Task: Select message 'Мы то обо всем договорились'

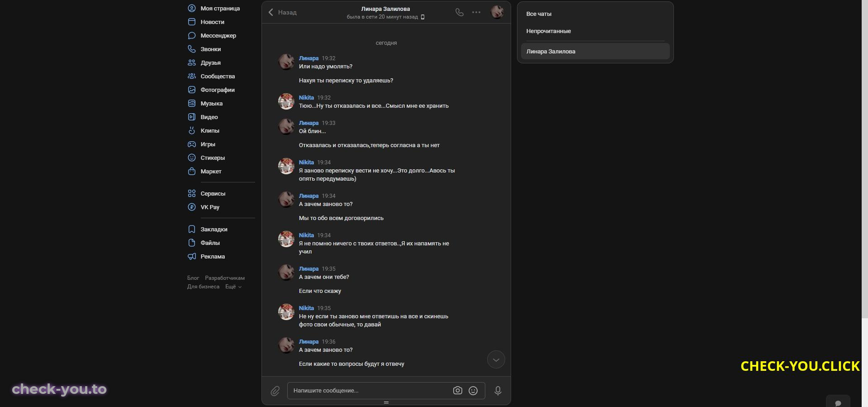Action: coord(341,218)
